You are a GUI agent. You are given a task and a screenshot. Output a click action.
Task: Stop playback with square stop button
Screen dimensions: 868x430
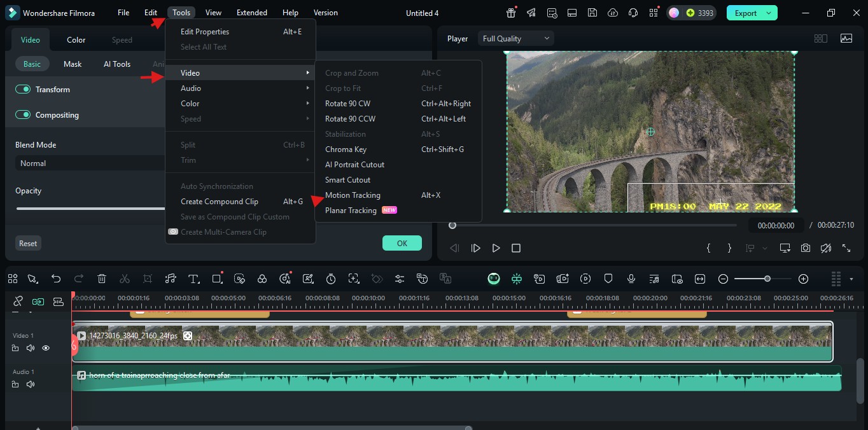pyautogui.click(x=516, y=248)
